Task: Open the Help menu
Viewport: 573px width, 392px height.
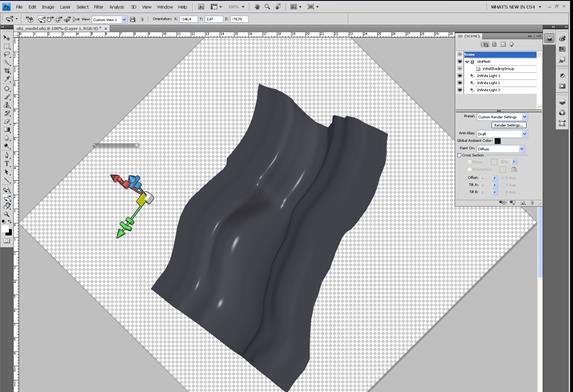Action: click(182, 7)
